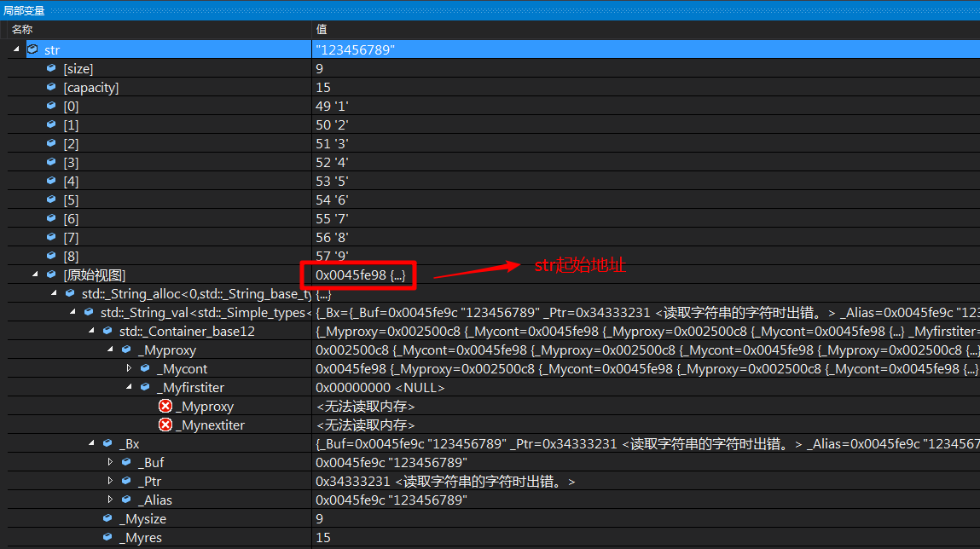Collapse the [原始视图] node
This screenshot has width=980, height=549.
click(34, 274)
